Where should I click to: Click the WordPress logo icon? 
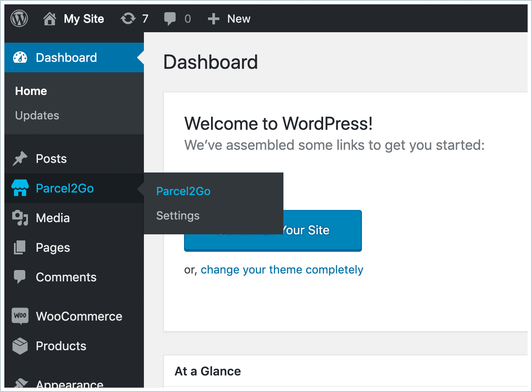(19, 19)
